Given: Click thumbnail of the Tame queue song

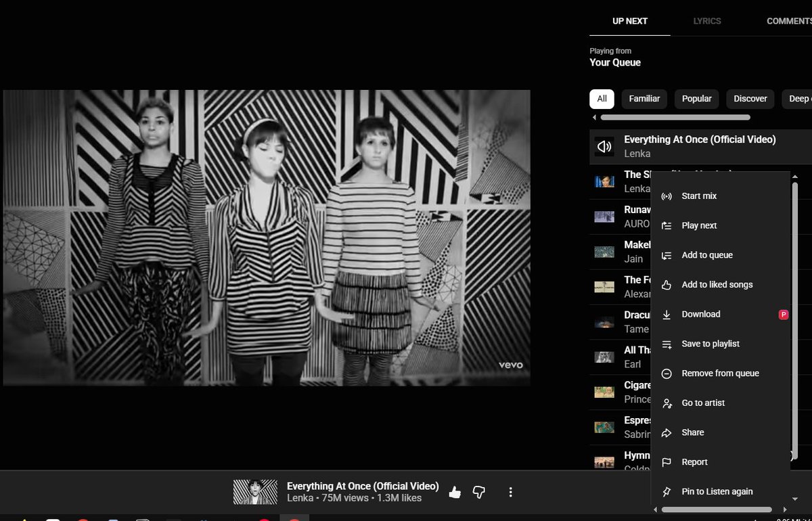Looking at the screenshot, I should 604,322.
